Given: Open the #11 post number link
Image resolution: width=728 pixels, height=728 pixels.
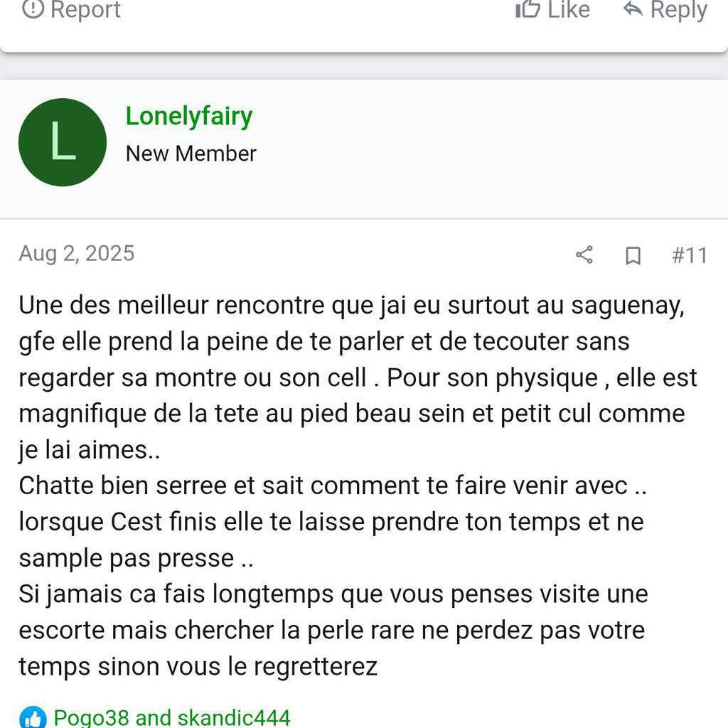Looking at the screenshot, I should coord(689,255).
